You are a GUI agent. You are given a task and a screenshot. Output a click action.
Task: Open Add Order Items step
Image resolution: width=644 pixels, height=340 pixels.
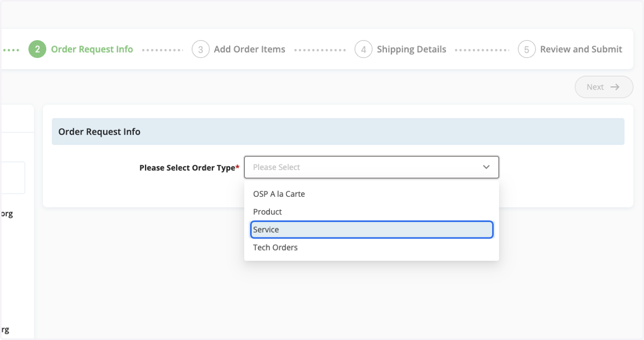250,49
